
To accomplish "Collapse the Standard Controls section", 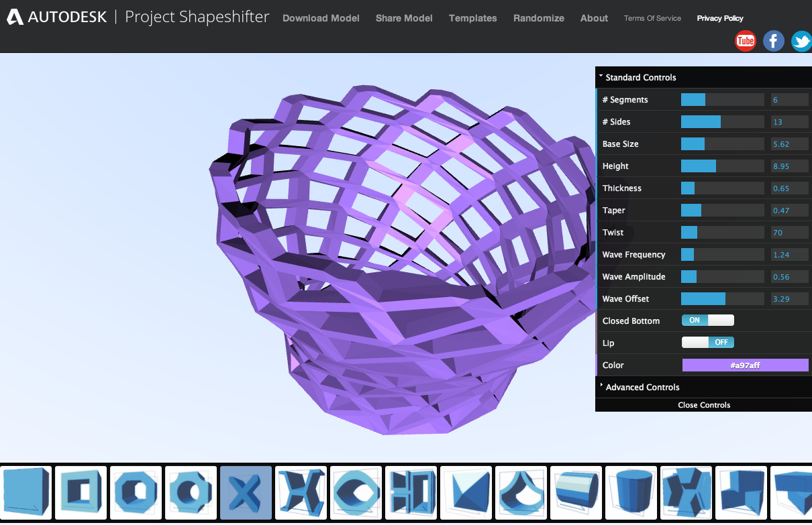I will click(640, 77).
